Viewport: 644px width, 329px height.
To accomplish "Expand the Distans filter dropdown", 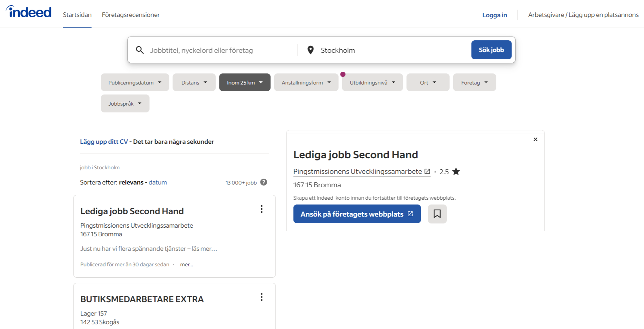I will coord(194,82).
